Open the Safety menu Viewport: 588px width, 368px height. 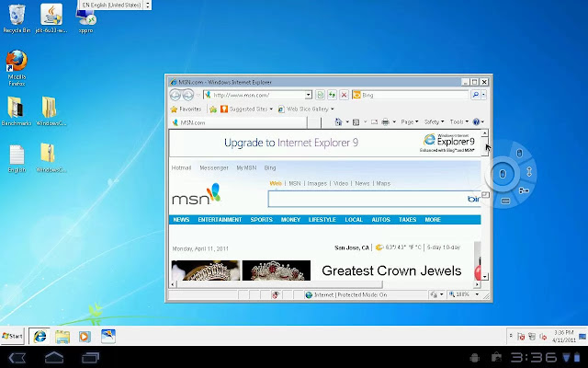[x=434, y=122]
